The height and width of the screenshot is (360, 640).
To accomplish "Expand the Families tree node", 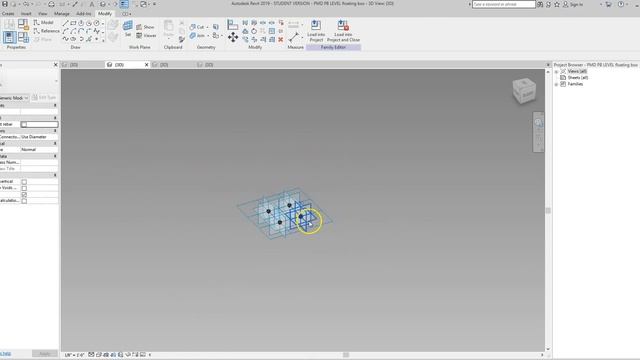I will pos(556,84).
